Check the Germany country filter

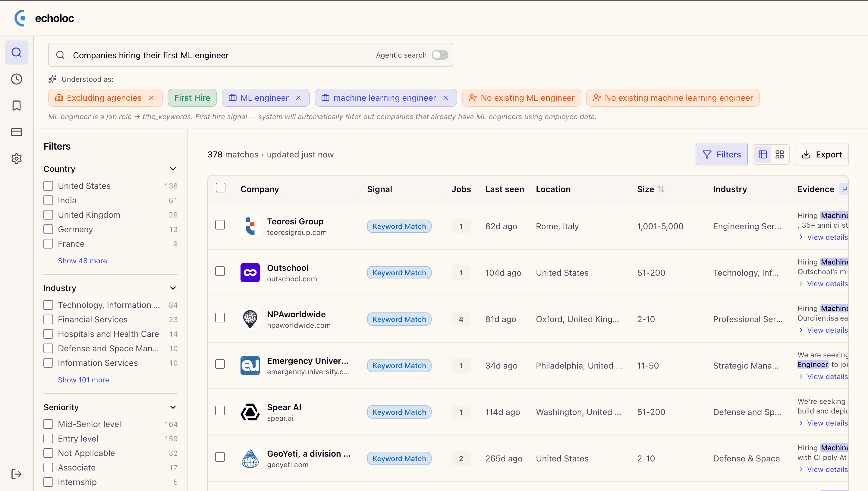click(x=48, y=229)
